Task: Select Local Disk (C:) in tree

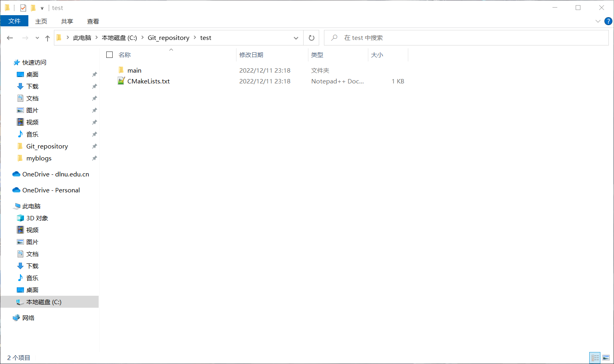Action: tap(50, 302)
